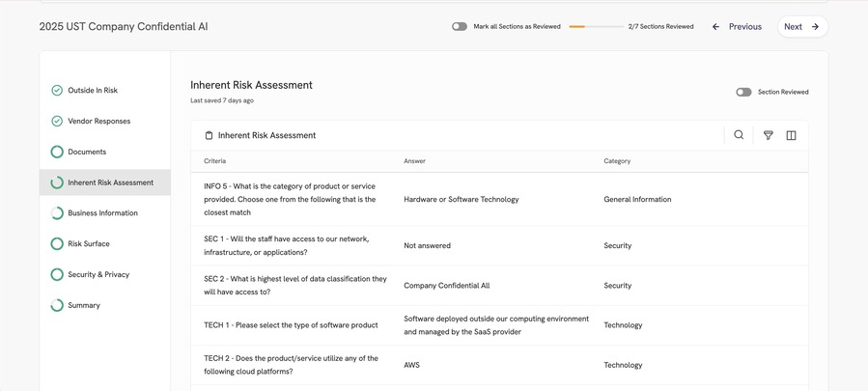Go to Previous section
The height and width of the screenshot is (391, 868).
737,27
